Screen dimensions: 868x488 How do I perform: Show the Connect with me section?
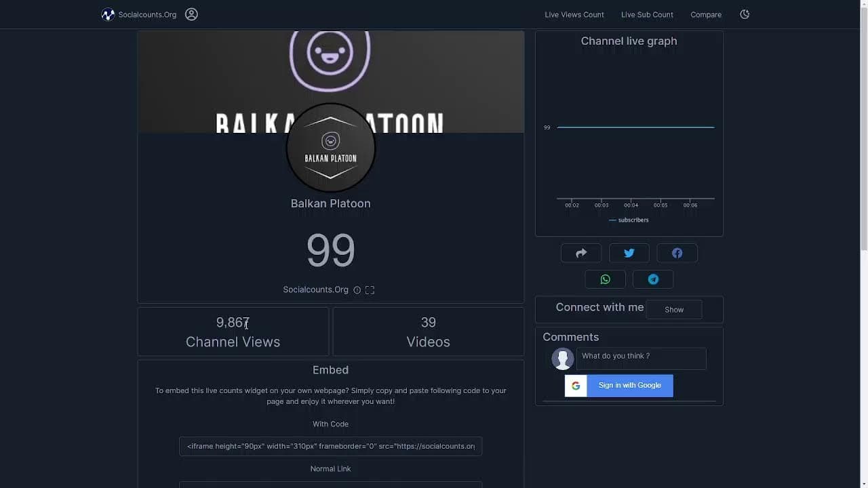pyautogui.click(x=674, y=310)
